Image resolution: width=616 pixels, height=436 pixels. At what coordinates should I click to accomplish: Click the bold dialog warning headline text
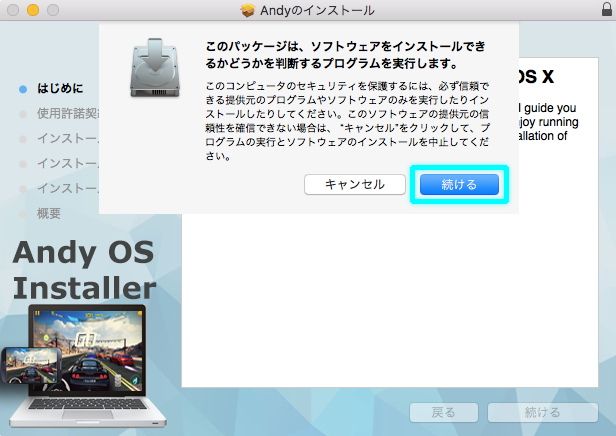(x=345, y=55)
